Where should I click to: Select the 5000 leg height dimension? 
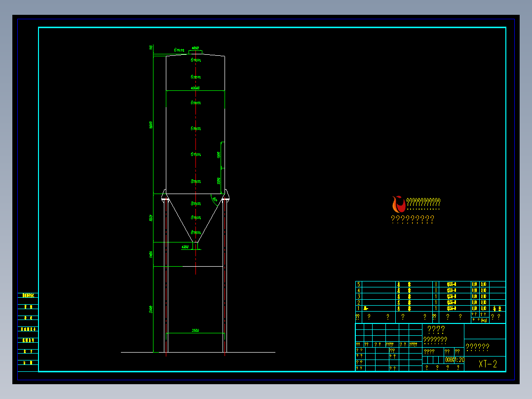coord(151,309)
